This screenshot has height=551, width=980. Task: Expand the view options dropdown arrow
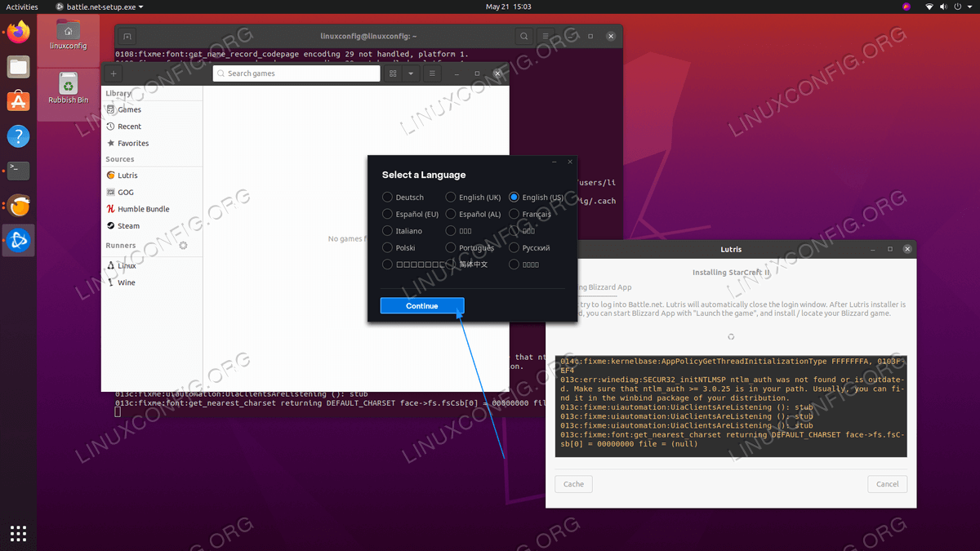click(x=411, y=73)
